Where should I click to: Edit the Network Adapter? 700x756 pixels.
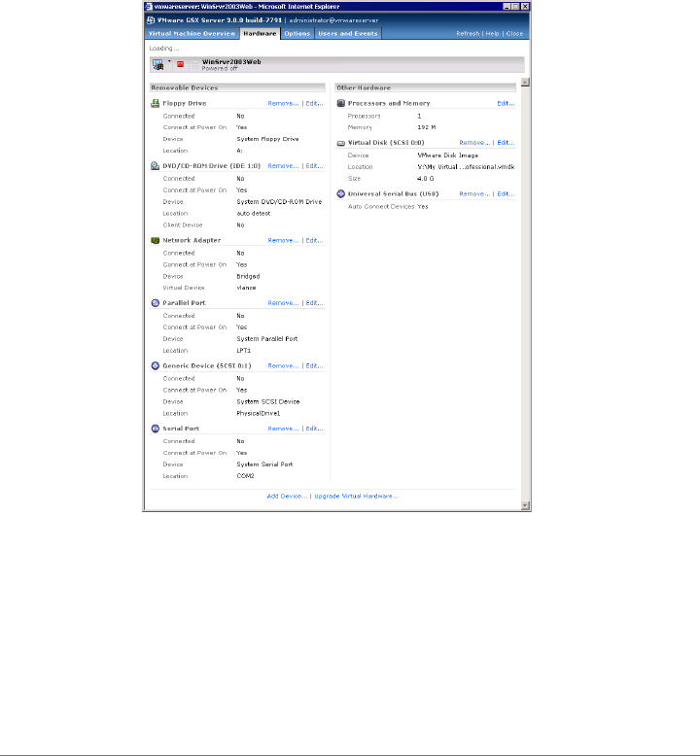pos(315,241)
